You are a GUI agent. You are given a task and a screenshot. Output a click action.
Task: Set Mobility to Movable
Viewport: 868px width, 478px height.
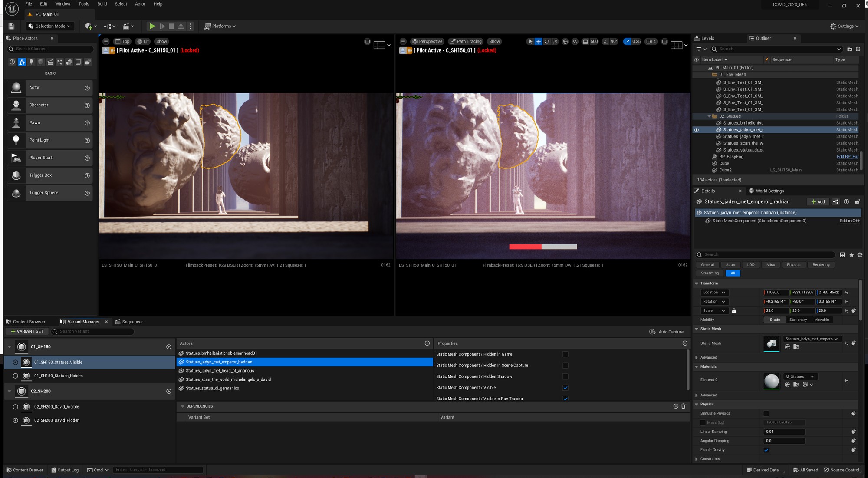point(821,320)
